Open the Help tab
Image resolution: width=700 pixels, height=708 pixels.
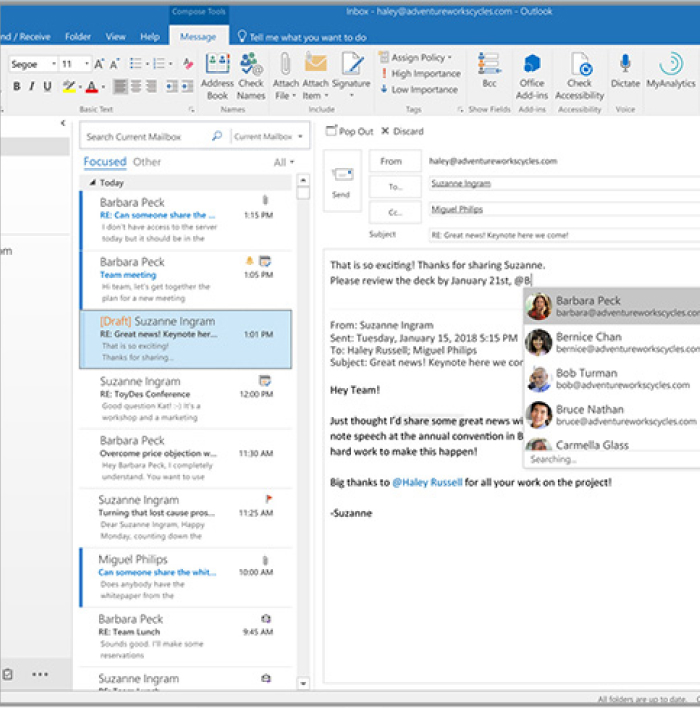click(x=150, y=37)
